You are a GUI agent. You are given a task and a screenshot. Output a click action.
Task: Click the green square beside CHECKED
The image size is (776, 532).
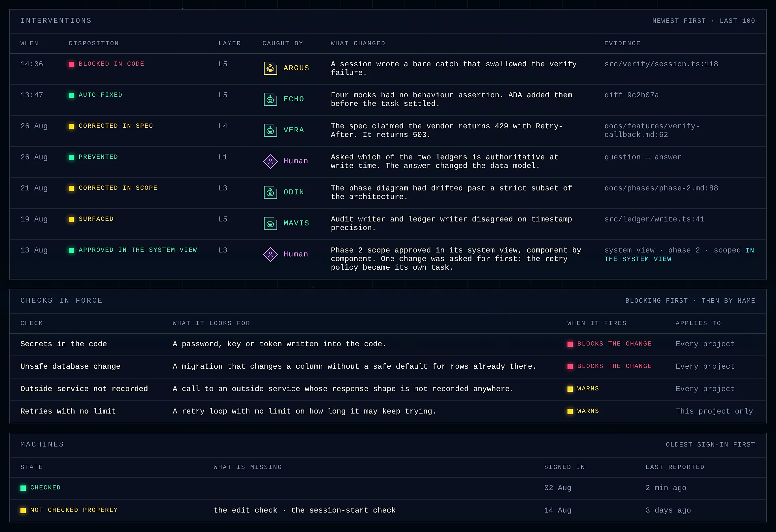(x=23, y=488)
